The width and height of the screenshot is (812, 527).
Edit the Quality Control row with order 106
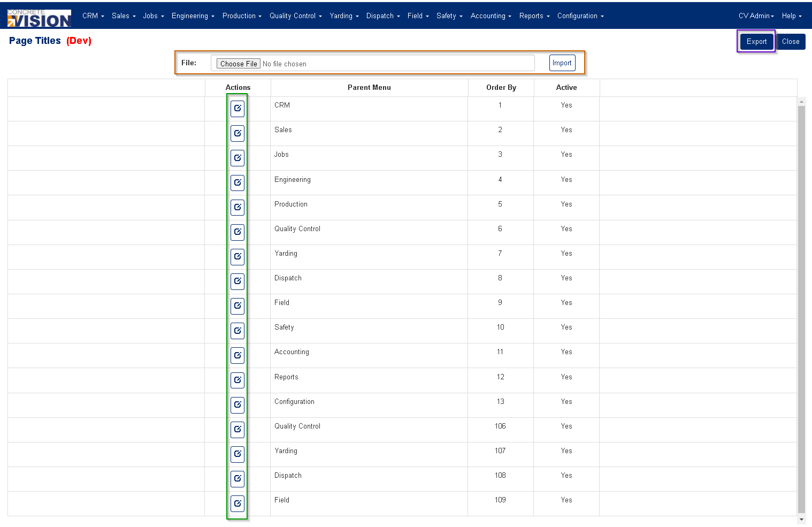(x=238, y=429)
